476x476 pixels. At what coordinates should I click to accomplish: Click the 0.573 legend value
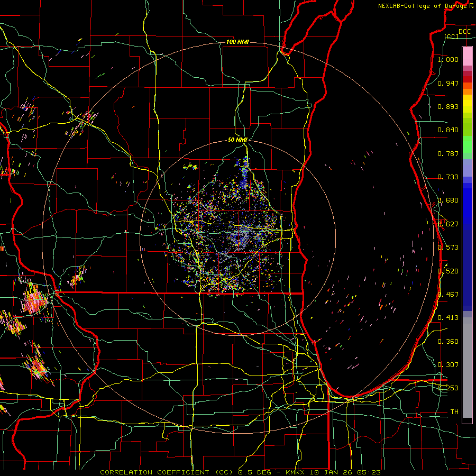448,248
